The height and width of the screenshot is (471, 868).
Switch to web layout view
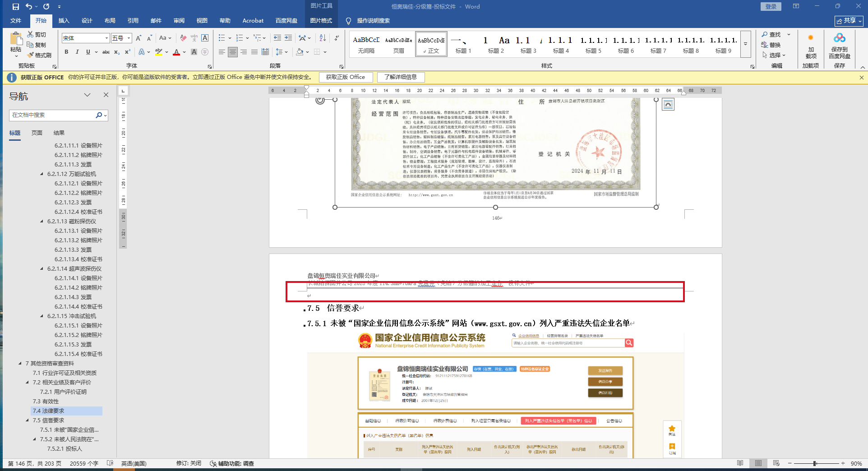pyautogui.click(x=776, y=463)
